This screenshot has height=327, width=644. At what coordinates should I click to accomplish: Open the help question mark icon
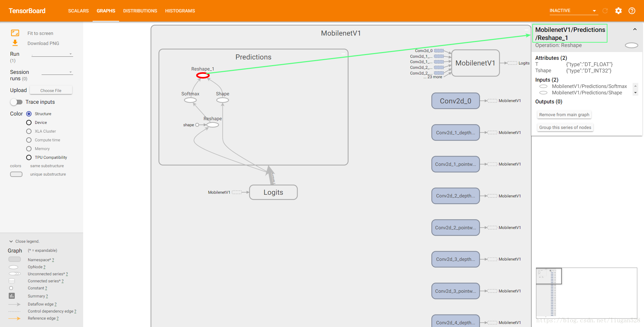(632, 11)
